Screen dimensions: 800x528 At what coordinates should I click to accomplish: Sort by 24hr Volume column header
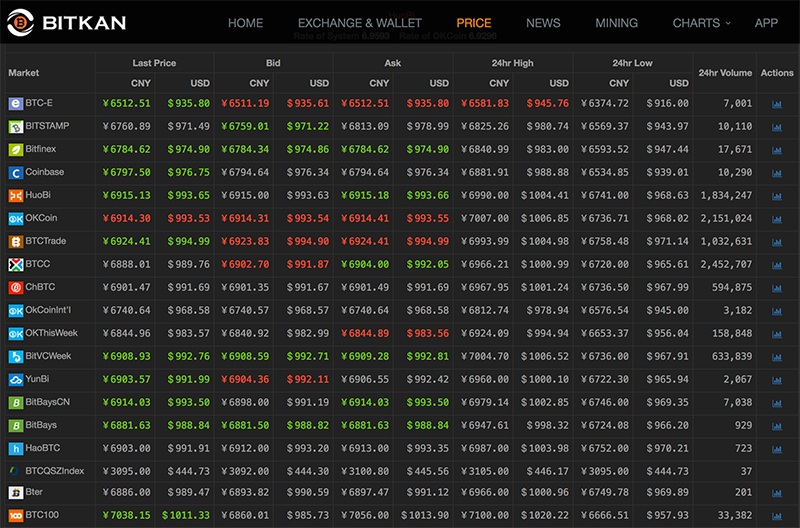725,73
